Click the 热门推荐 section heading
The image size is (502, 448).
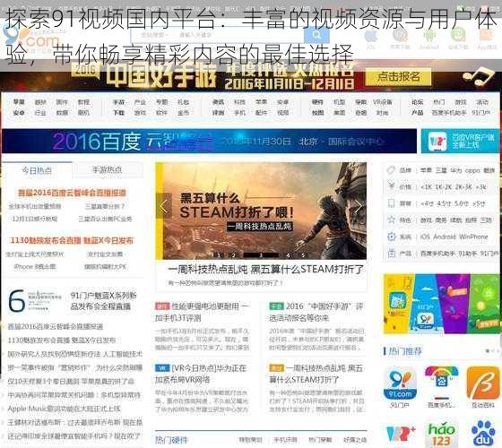404,351
